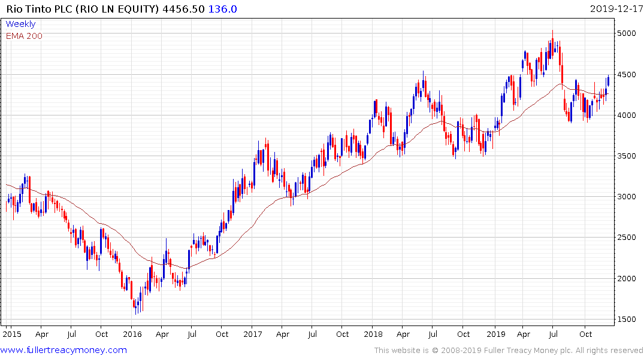Open the www.fullertreacymoney.com link
644x359 pixels.
tap(64, 350)
